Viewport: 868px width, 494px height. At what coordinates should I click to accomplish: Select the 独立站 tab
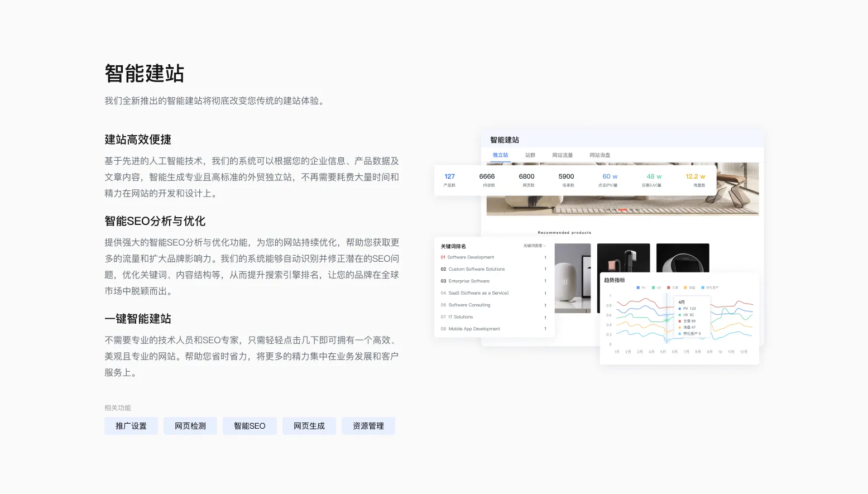[x=500, y=155]
